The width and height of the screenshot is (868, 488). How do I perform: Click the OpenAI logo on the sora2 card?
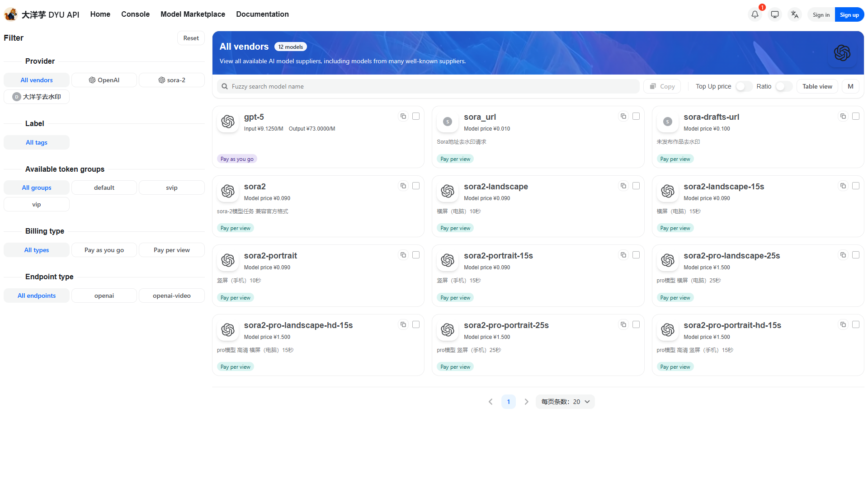coord(227,191)
